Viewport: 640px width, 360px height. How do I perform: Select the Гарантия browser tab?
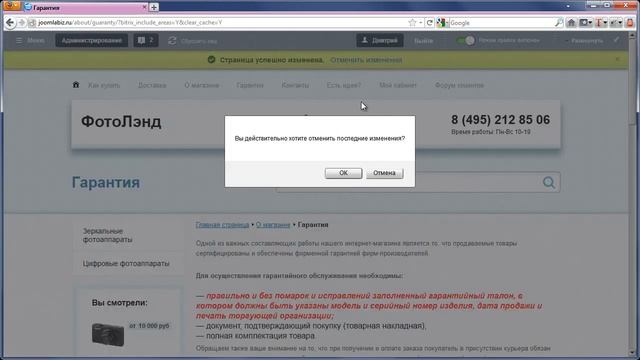pyautogui.click(x=84, y=7)
